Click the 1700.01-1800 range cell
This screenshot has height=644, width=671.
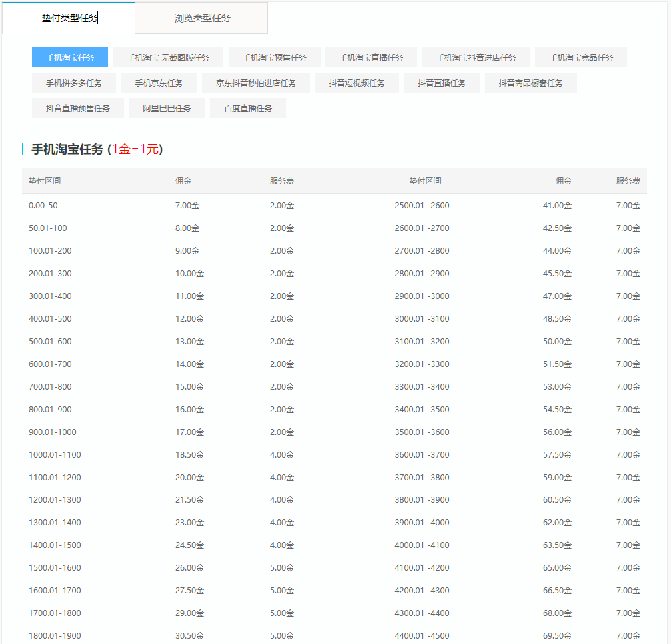(x=55, y=613)
